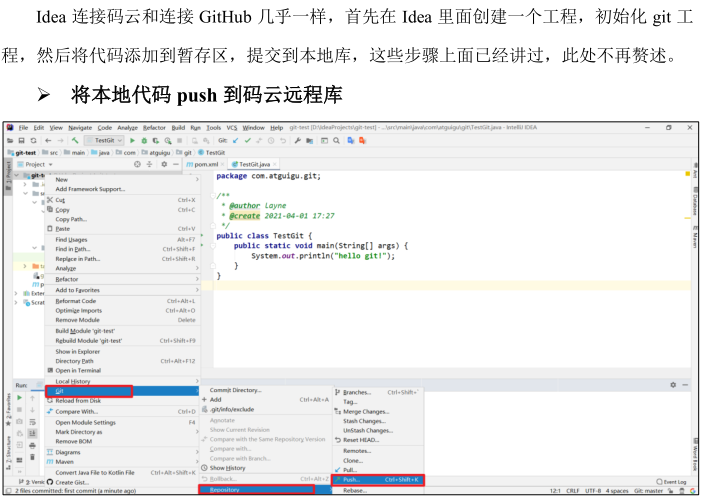Select Reformat Code in context menu
Screen dimensions: 702x499
point(122,301)
